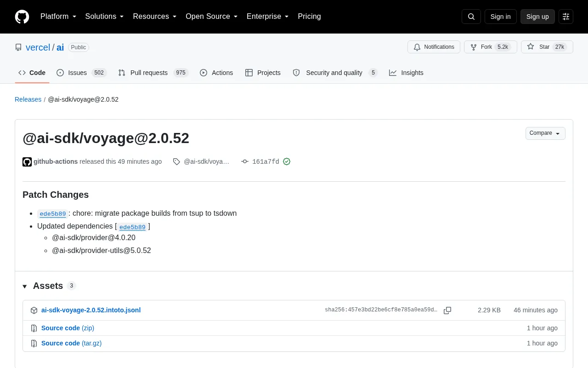Open commit ede5b89 in the chore line
This screenshot has width=588, height=368.
(x=53, y=214)
